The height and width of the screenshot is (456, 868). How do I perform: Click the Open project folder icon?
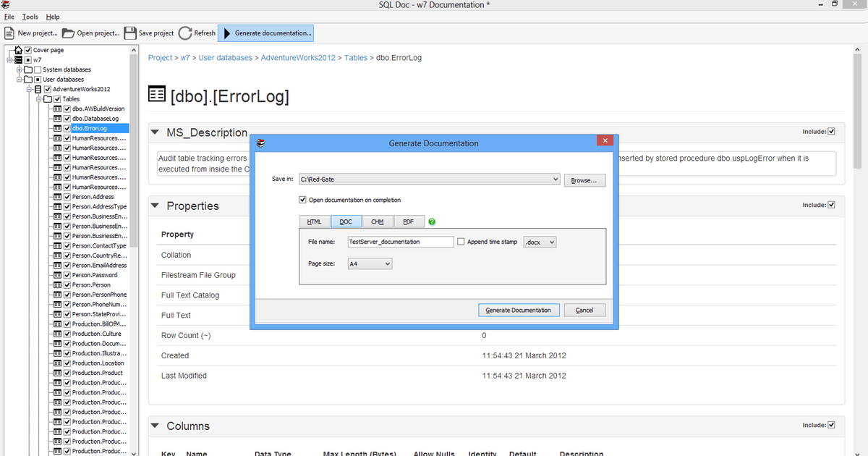coord(68,33)
